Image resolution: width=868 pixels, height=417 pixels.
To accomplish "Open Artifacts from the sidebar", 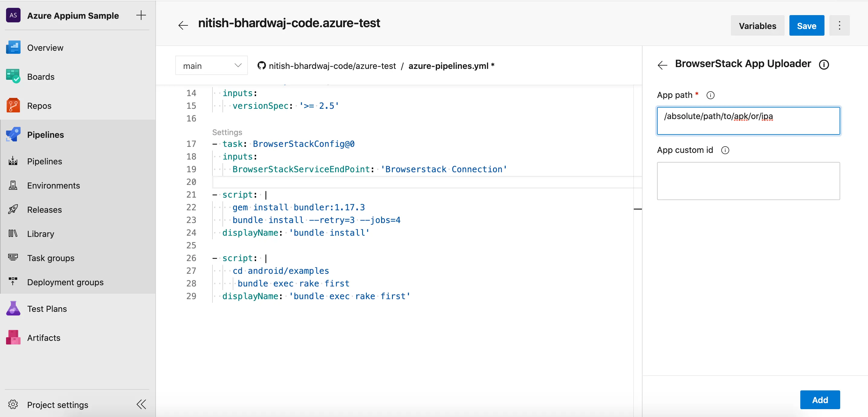I will tap(44, 338).
